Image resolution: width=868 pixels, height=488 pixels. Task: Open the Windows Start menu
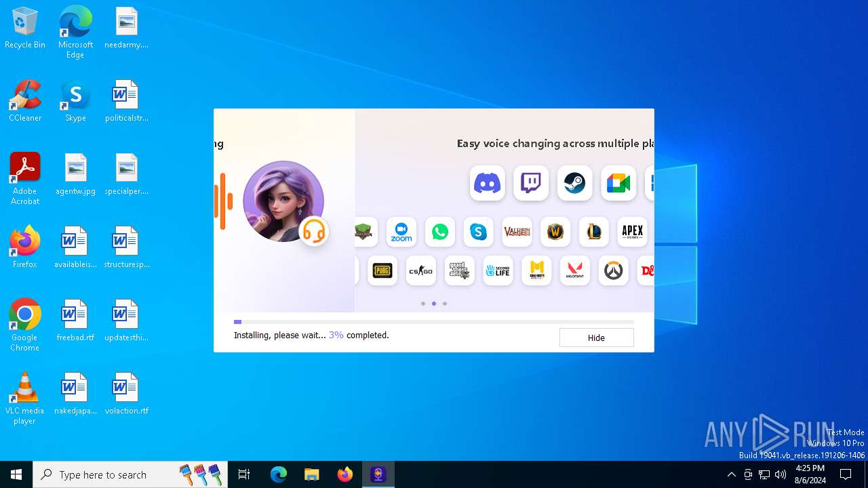[x=16, y=474]
